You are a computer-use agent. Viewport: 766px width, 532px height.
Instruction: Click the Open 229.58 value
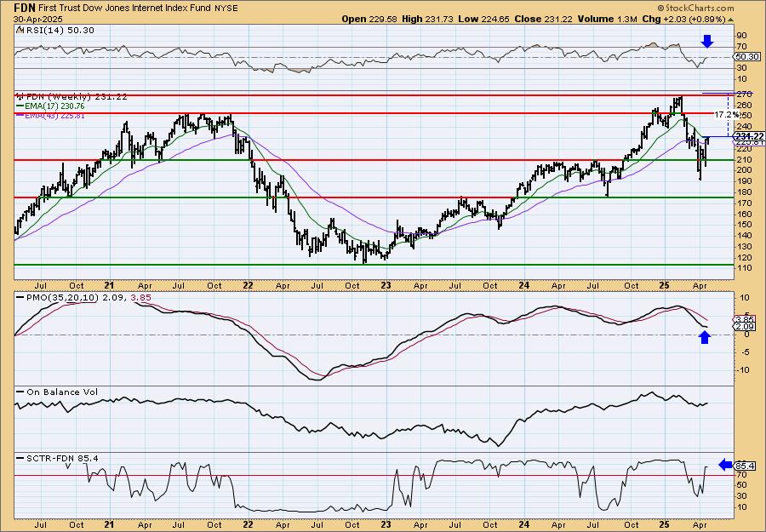[x=370, y=19]
